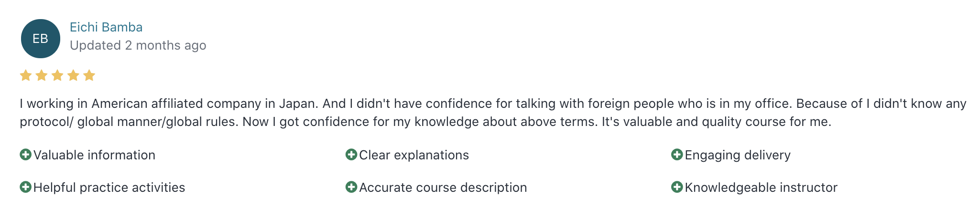Select the Helpful practice activities tag

[102, 188]
